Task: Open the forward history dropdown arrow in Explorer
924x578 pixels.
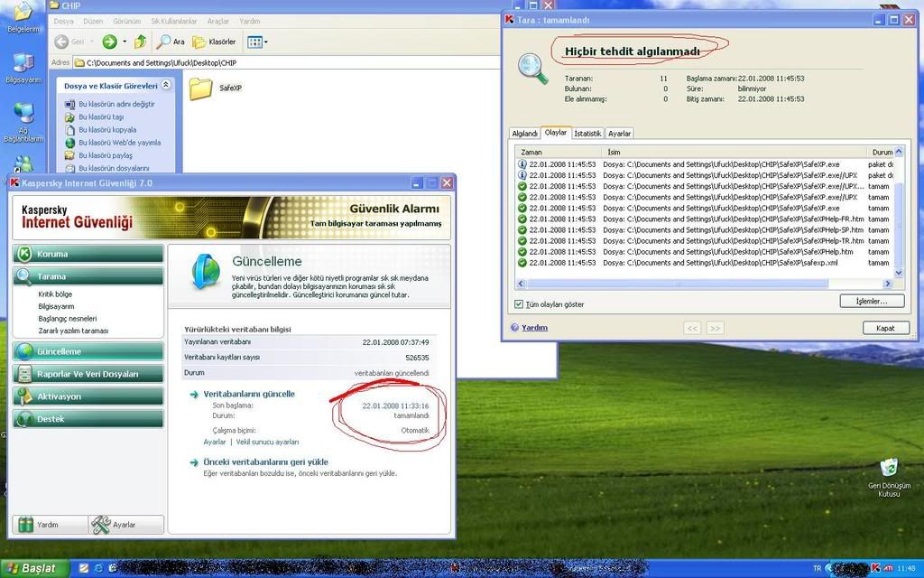Action: pyautogui.click(x=125, y=42)
